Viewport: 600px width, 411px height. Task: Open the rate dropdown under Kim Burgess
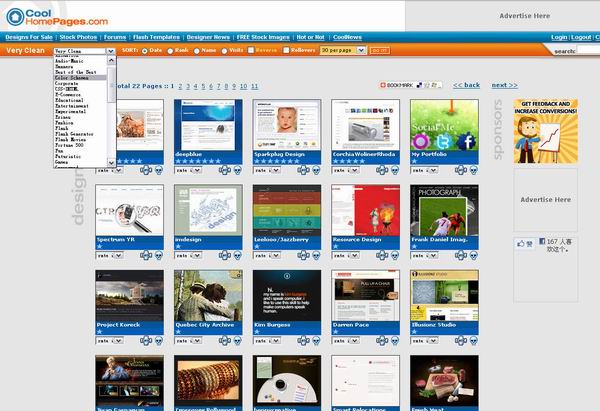267,341
